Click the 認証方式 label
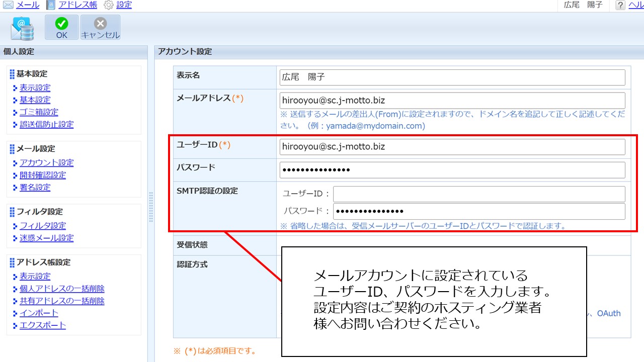 [192, 264]
